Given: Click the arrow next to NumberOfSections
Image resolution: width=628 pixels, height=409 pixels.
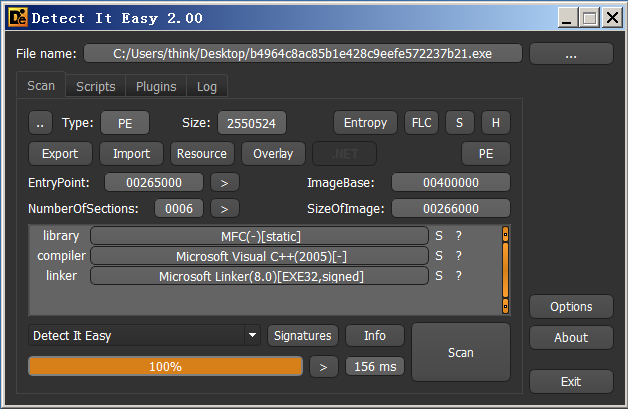Looking at the screenshot, I should (x=225, y=208).
